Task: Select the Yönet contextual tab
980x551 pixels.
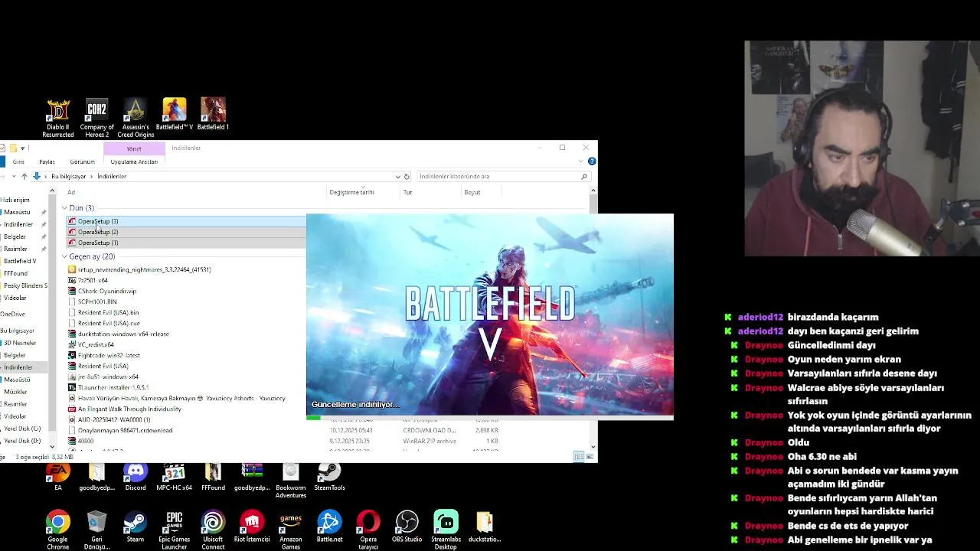Action: tap(134, 148)
